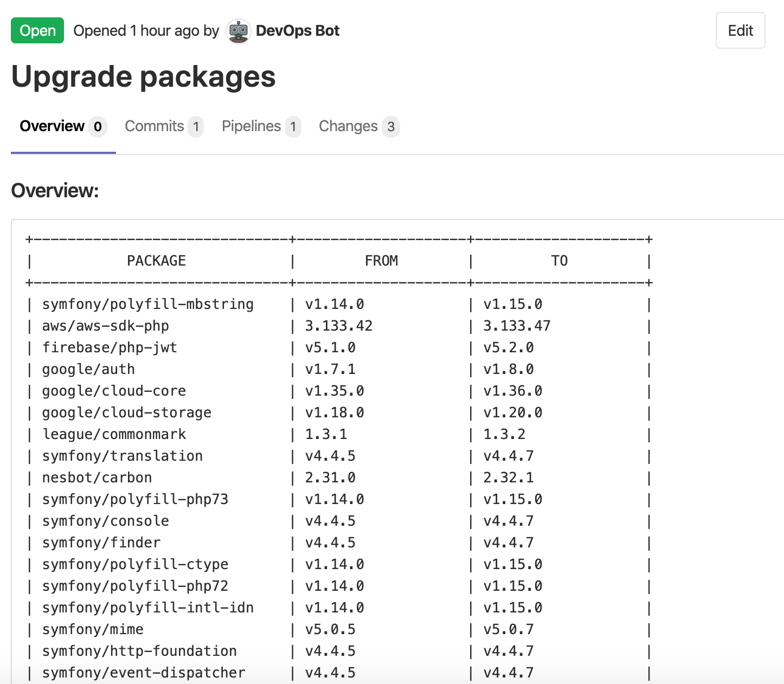Click the Overview: section heading
This screenshot has height=684, width=784.
[55, 191]
